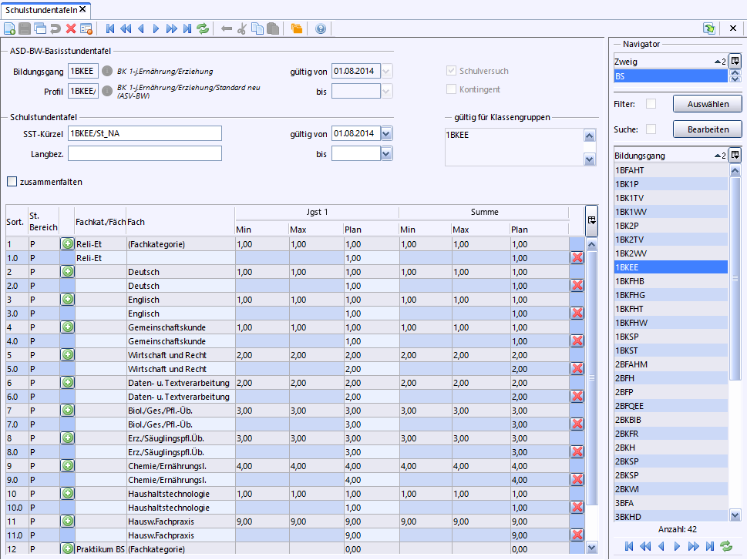Click the Bearbeiten button

point(708,129)
